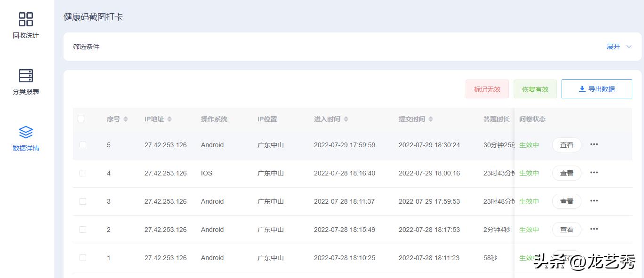
Task: Click the 恢复有效 button
Action: pos(535,89)
